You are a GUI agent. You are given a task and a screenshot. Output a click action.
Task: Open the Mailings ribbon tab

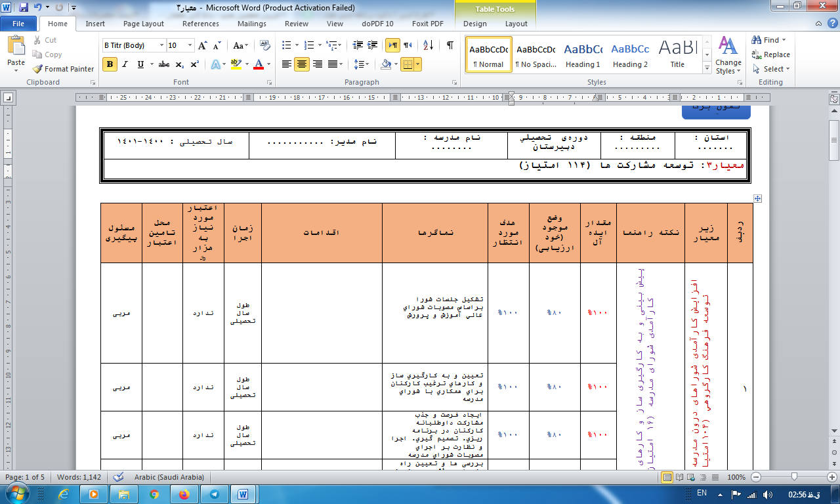252,24
